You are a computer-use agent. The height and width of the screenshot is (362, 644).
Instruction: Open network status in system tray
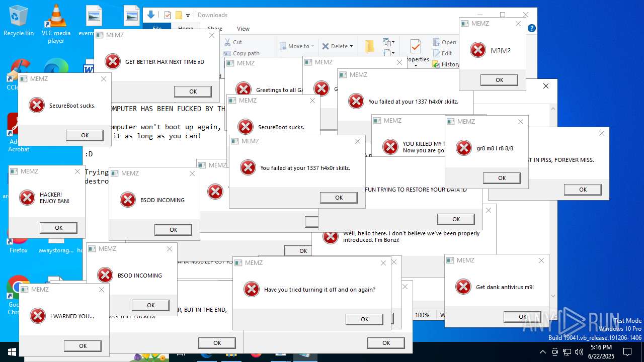tap(567, 352)
